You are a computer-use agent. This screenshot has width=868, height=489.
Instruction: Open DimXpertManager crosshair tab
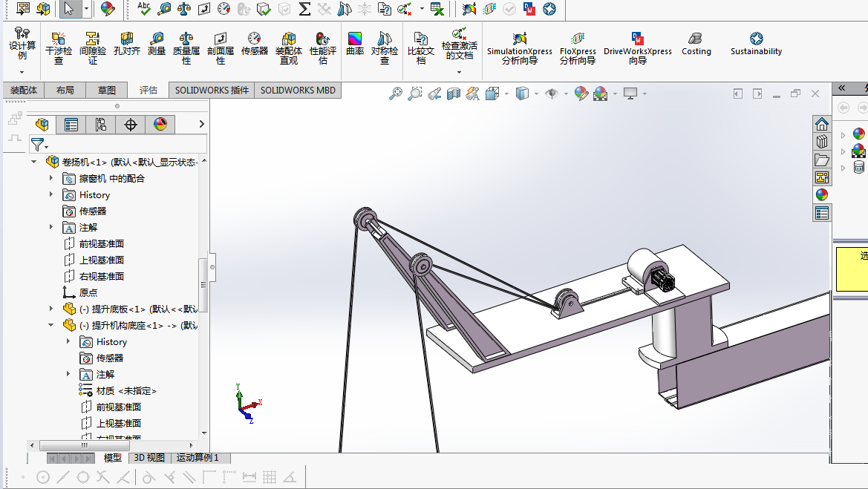pyautogui.click(x=131, y=125)
